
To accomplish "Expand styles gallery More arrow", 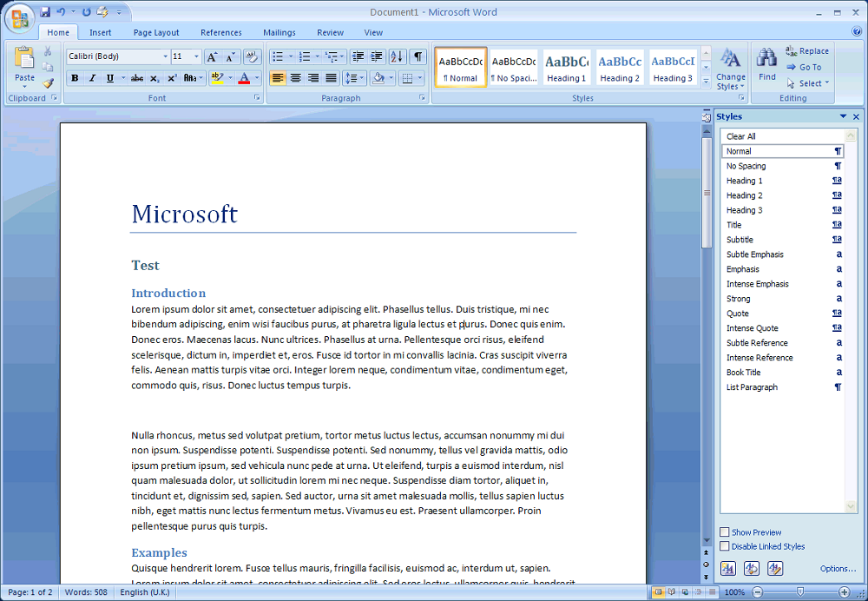I will click(706, 82).
